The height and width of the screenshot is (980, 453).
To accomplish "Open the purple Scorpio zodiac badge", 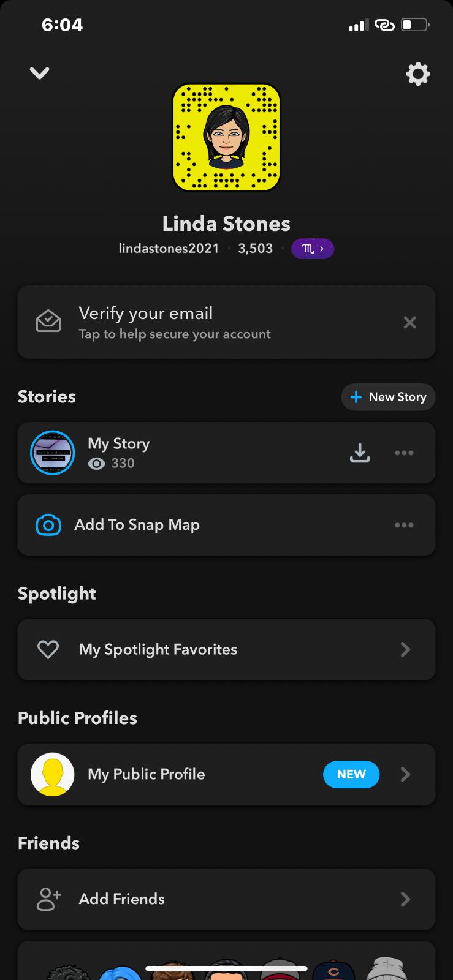I will pyautogui.click(x=312, y=249).
